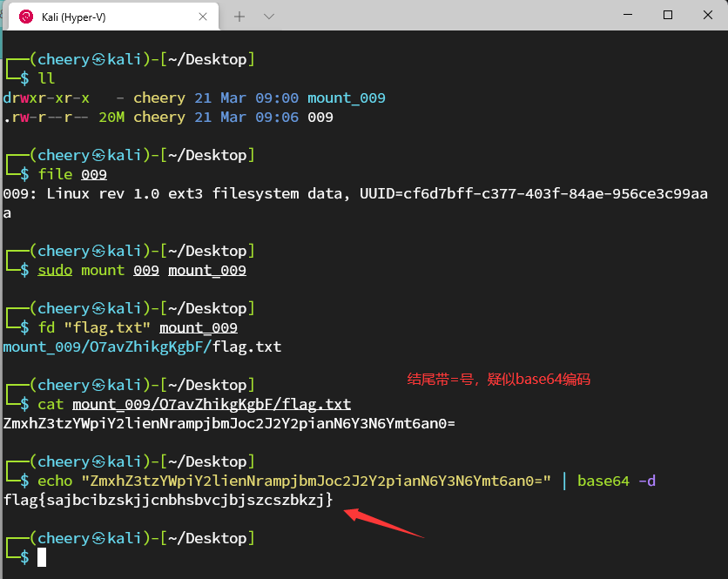Select the Kali (Hyper-V) tab
The width and height of the screenshot is (728, 579).
(113, 17)
